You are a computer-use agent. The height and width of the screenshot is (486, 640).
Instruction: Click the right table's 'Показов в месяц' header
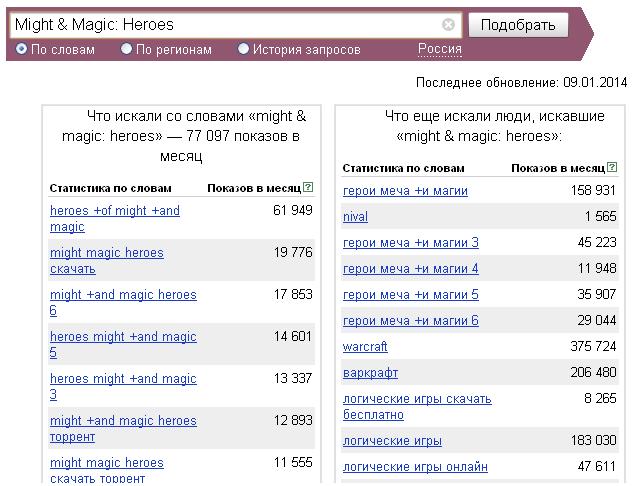tap(558, 168)
